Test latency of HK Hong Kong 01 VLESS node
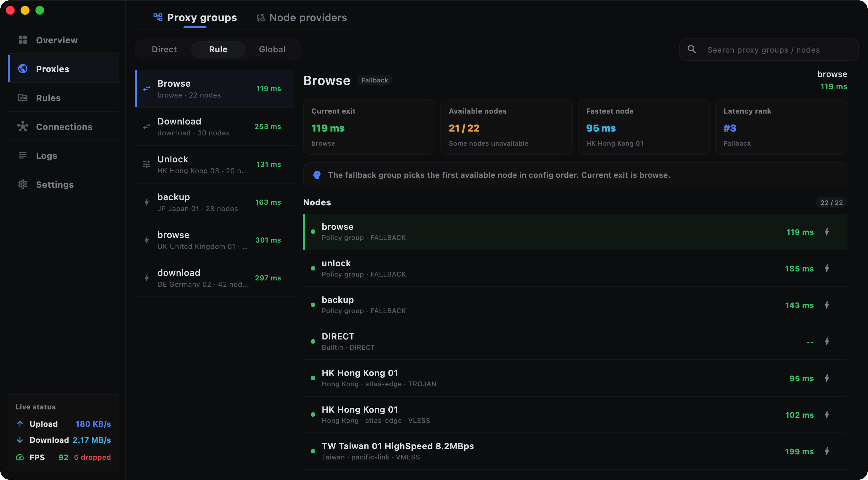The image size is (868, 480). click(827, 415)
